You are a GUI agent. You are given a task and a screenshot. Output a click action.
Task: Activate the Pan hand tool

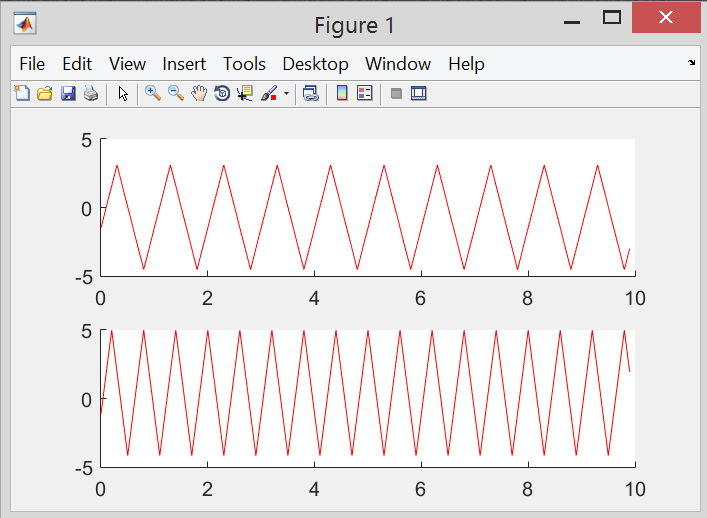(199, 93)
